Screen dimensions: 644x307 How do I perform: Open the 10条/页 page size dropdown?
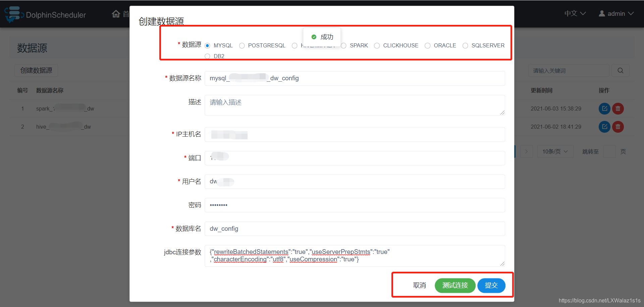click(x=555, y=151)
